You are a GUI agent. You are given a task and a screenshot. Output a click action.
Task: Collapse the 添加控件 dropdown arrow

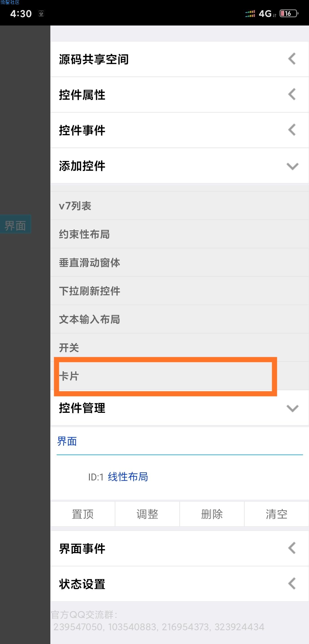292,166
